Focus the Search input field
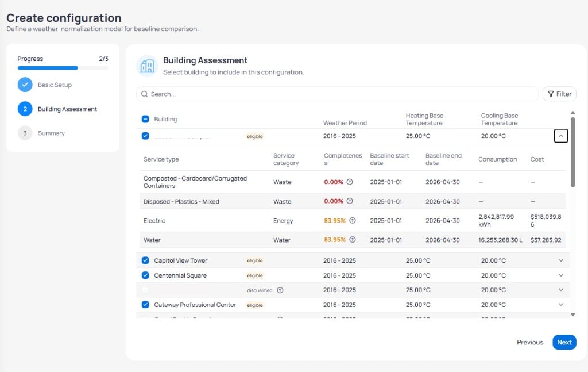This screenshot has height=372, width=588. point(338,94)
